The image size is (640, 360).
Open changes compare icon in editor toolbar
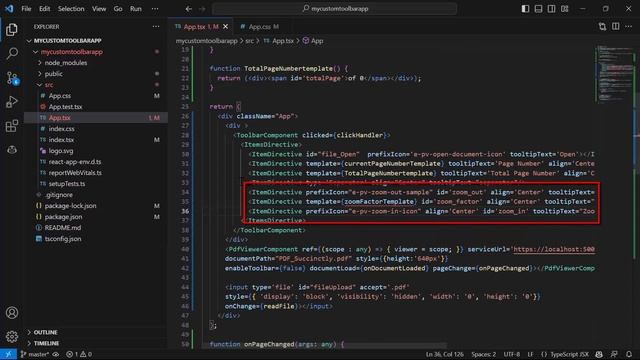(602, 27)
